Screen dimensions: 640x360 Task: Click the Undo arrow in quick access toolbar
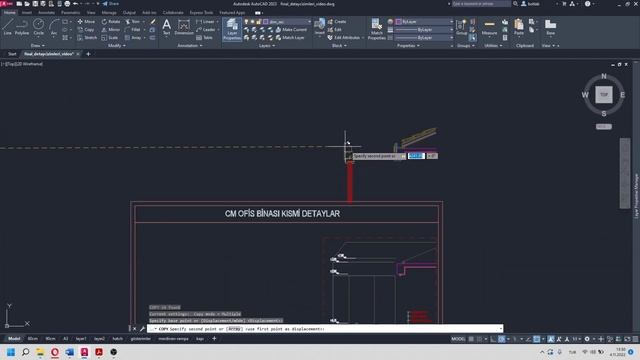[x=76, y=4]
